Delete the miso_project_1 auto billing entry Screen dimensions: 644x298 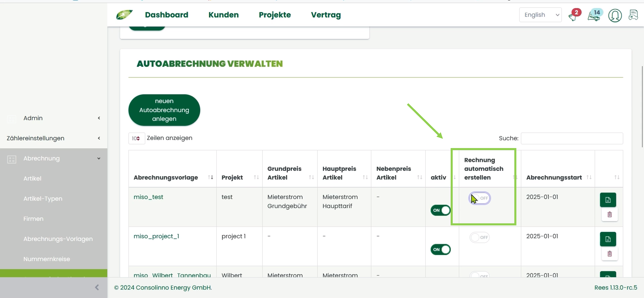tap(609, 254)
